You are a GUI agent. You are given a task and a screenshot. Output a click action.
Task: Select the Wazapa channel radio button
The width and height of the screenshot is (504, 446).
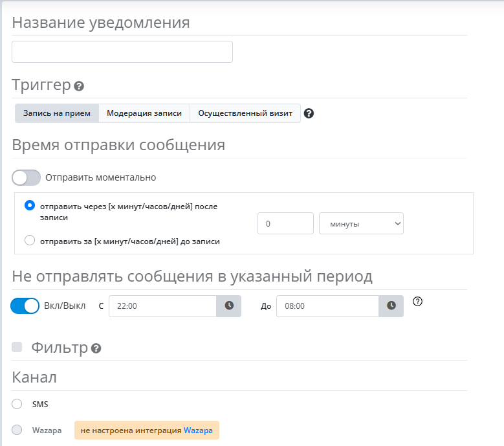click(17, 430)
